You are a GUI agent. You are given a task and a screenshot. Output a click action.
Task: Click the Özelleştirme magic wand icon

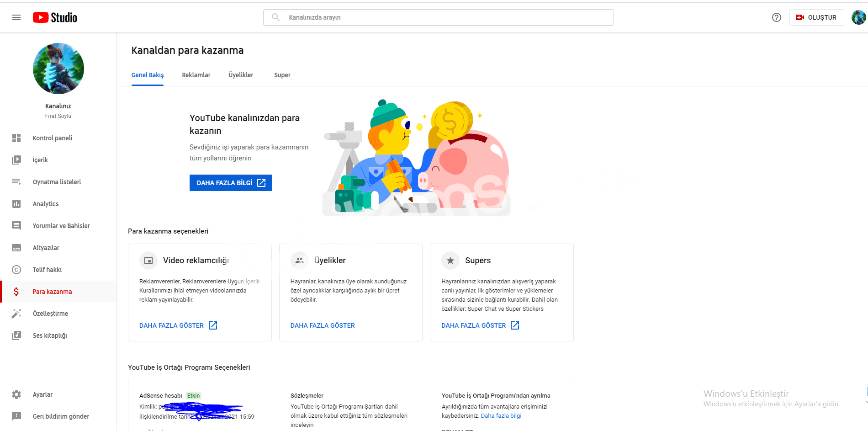point(16,314)
